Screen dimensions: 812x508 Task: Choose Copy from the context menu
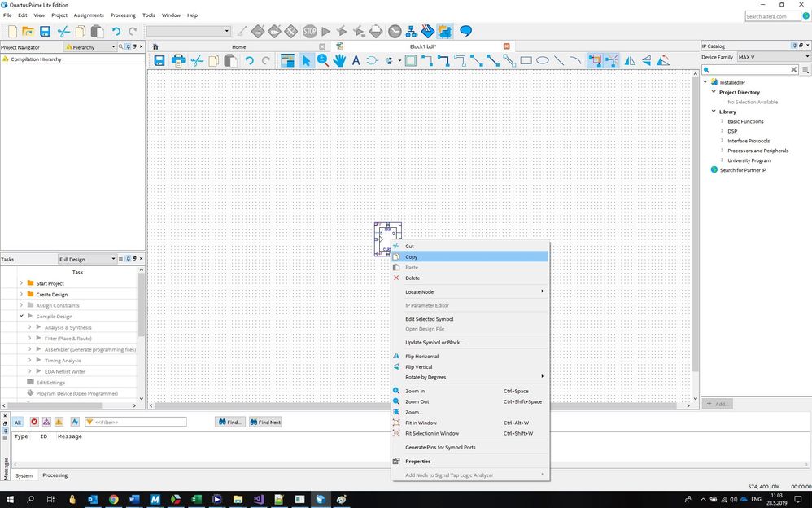pyautogui.click(x=412, y=256)
